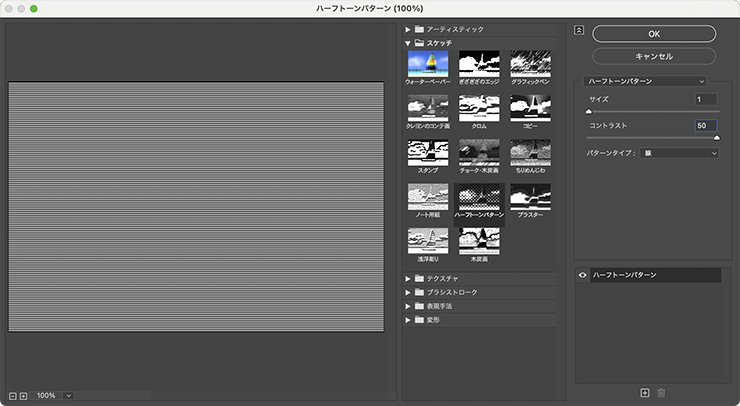Click the キャンセル button
This screenshot has height=406, width=740.
coord(654,56)
